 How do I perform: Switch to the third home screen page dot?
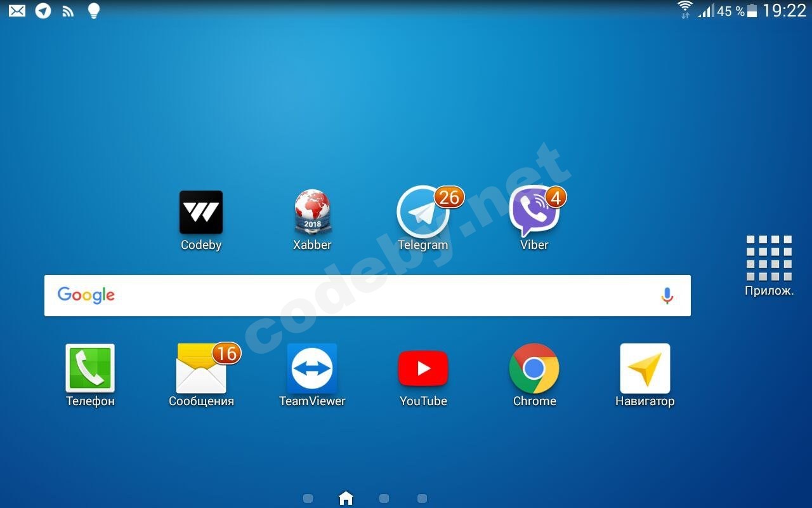384,498
